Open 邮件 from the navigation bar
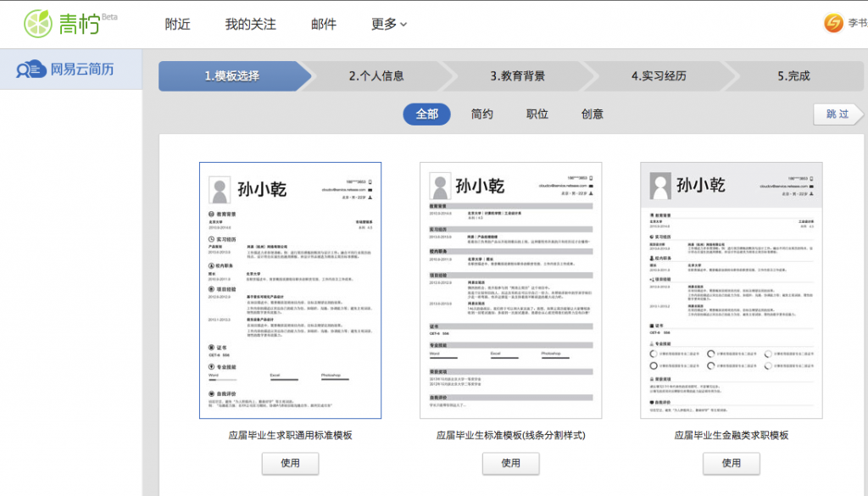 point(324,24)
